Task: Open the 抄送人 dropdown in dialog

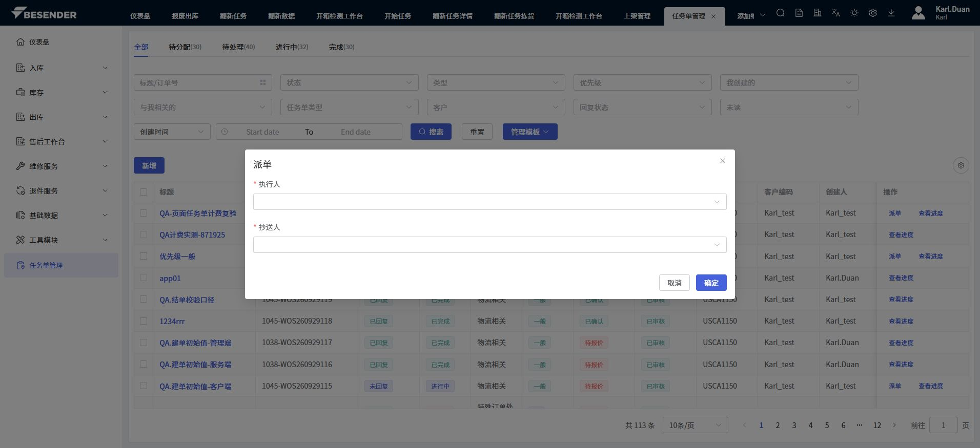Action: coord(489,245)
